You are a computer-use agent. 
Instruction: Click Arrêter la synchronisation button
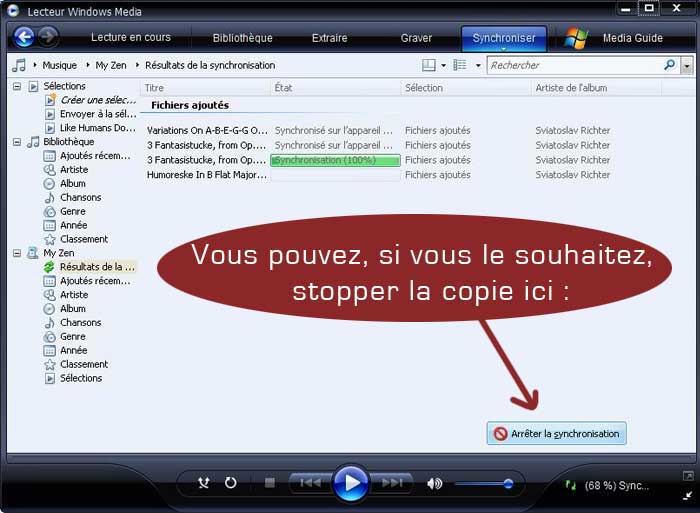557,434
